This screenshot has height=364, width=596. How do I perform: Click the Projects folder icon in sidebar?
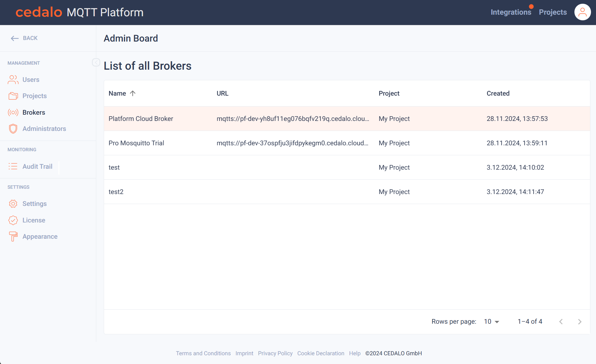[13, 96]
